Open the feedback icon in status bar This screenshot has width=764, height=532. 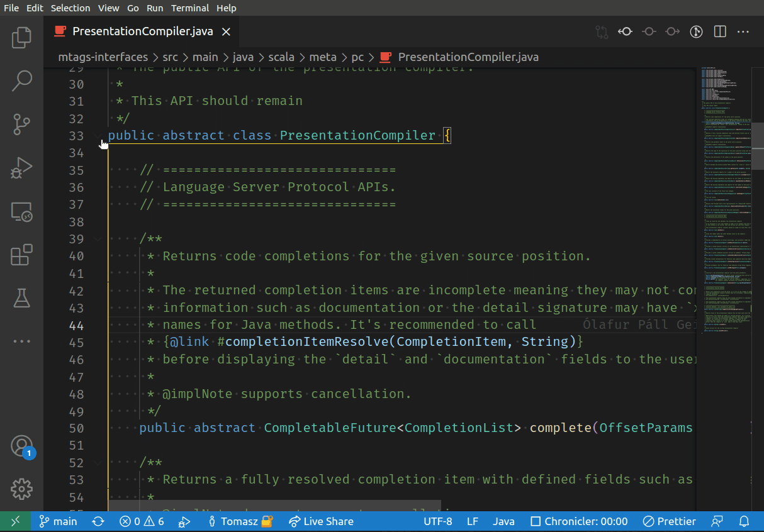(x=717, y=521)
